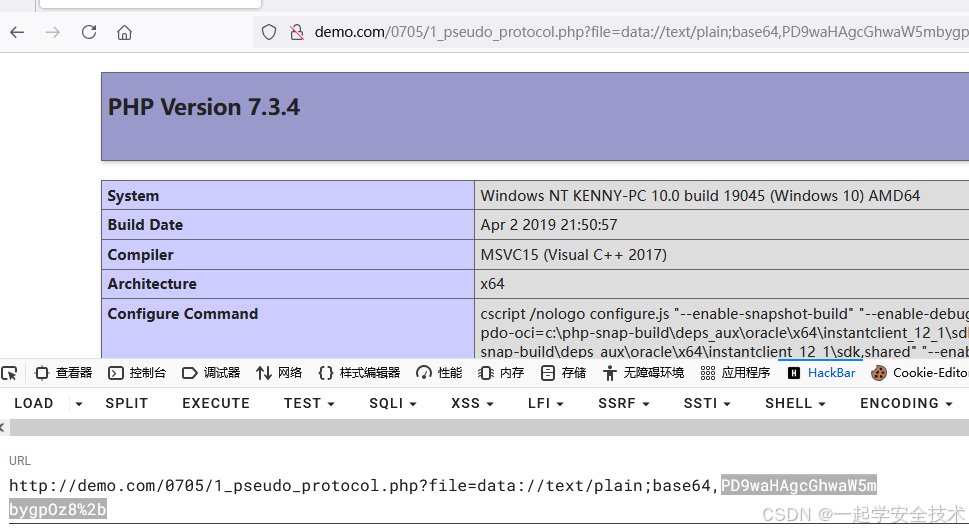Click HackBar EXECUTE button
Viewport: 969px width, 532px height.
[216, 403]
